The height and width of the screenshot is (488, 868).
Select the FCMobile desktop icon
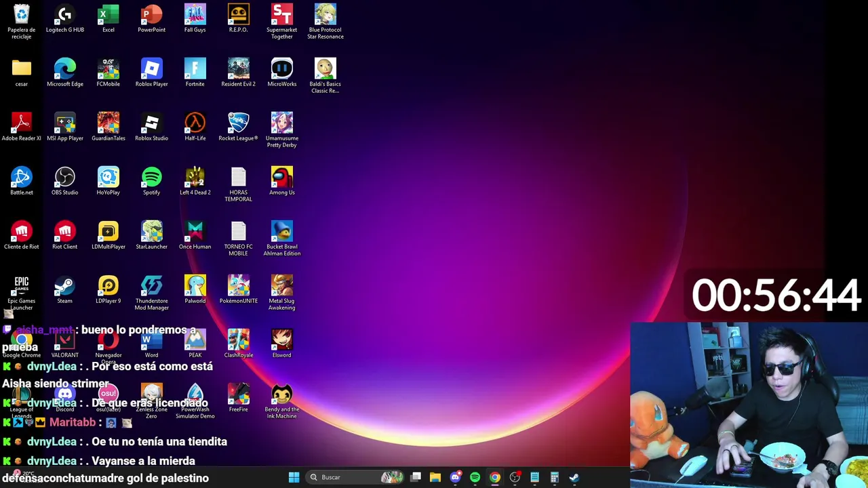click(x=108, y=73)
